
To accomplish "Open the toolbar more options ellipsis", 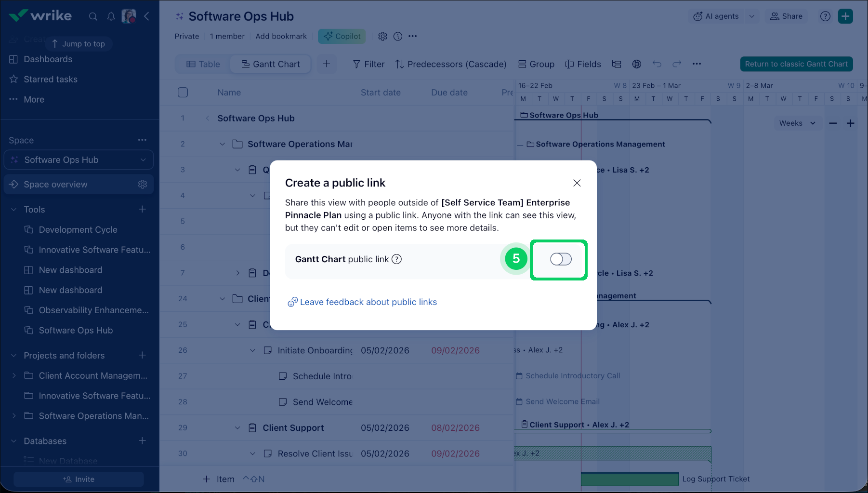I will pyautogui.click(x=697, y=64).
